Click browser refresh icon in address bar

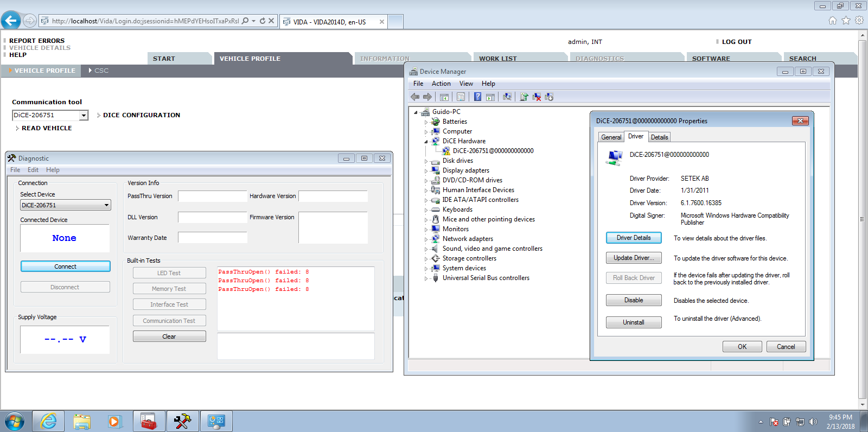pyautogui.click(x=263, y=21)
